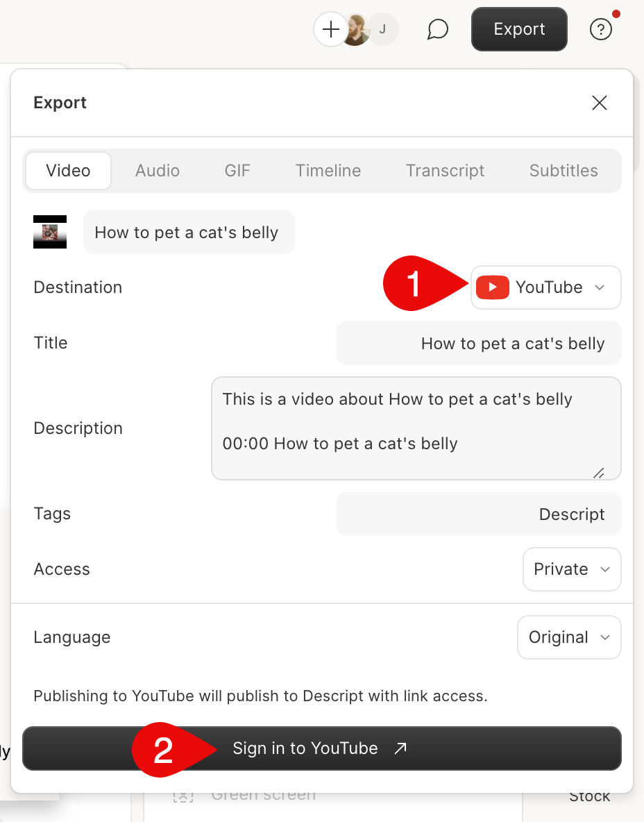Viewport: 644px width, 822px height.
Task: Close the Export dialog with the X
Action: pos(600,103)
